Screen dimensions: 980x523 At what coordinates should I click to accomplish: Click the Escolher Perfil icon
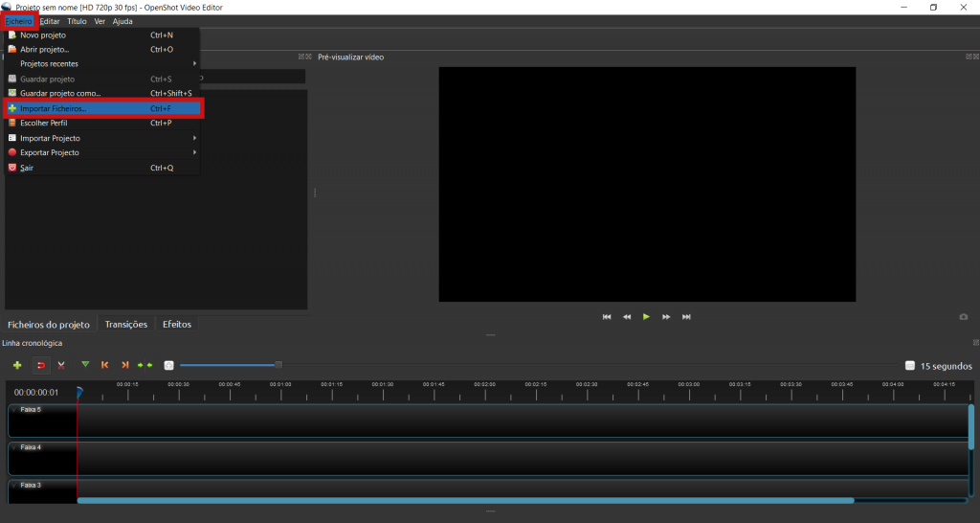tap(11, 124)
